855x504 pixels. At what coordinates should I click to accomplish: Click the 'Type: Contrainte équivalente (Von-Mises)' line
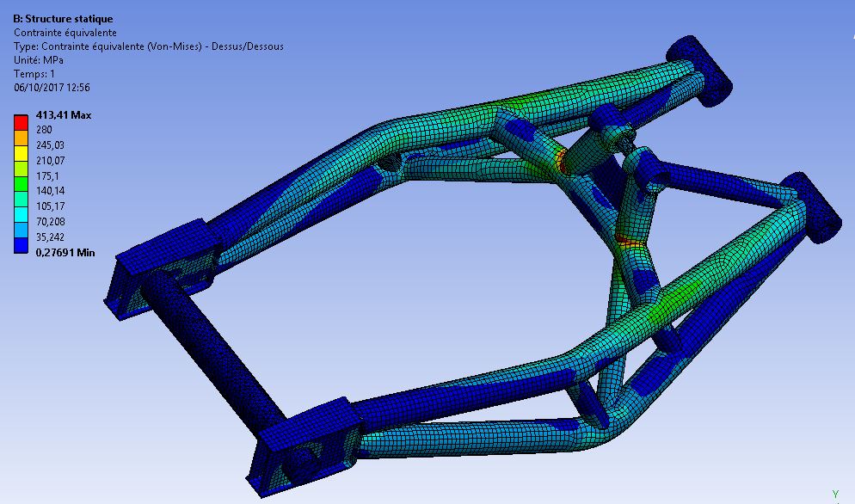[x=148, y=46]
